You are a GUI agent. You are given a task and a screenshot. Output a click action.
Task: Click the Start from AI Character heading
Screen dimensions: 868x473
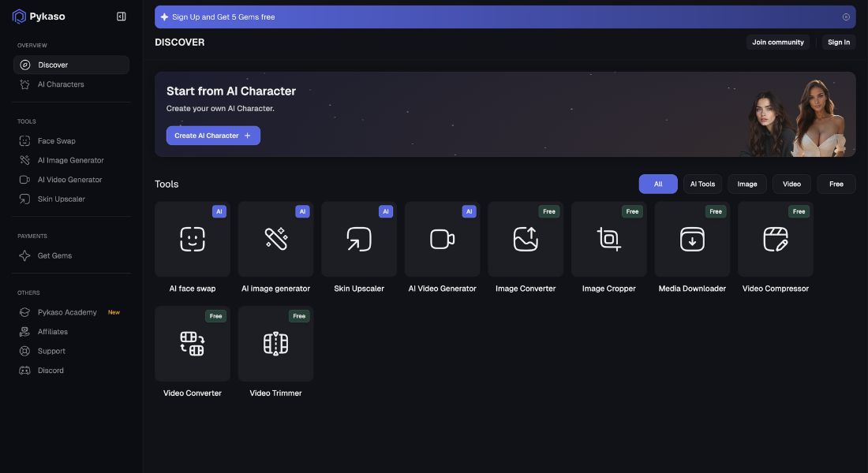click(x=231, y=91)
